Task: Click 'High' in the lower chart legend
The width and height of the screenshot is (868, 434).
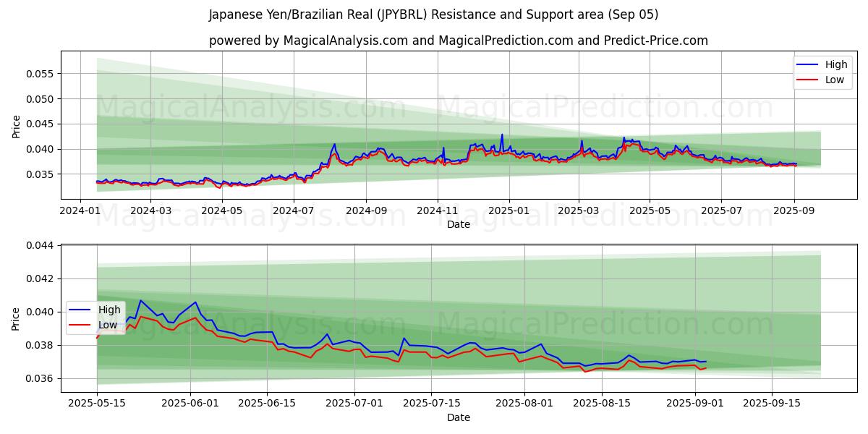Action: pos(109,310)
